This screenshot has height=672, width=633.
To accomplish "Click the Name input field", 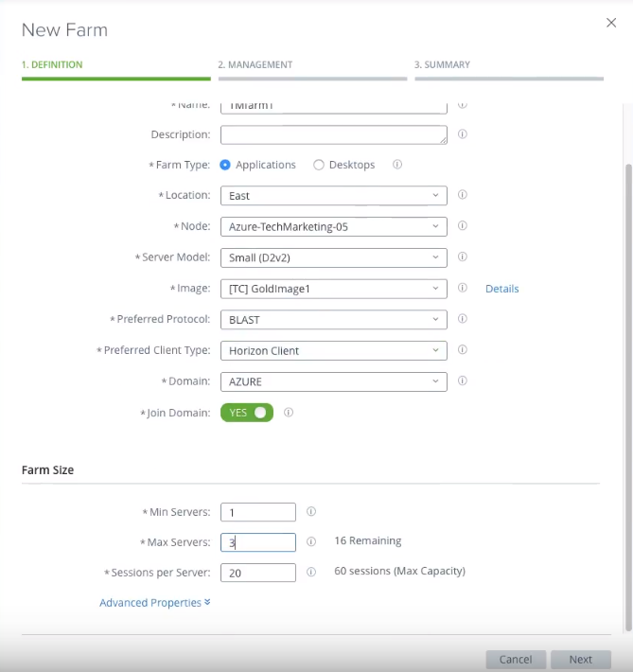I will [x=334, y=108].
